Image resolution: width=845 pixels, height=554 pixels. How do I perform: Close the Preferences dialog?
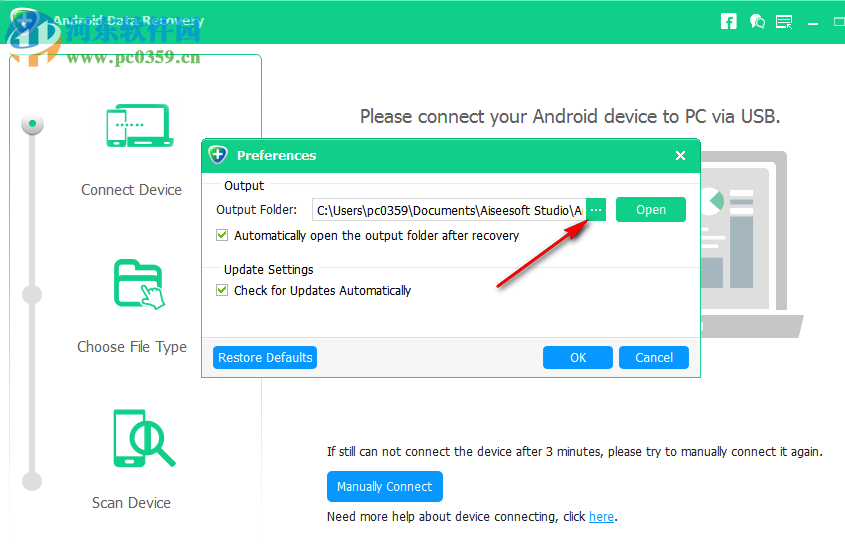[x=681, y=156]
